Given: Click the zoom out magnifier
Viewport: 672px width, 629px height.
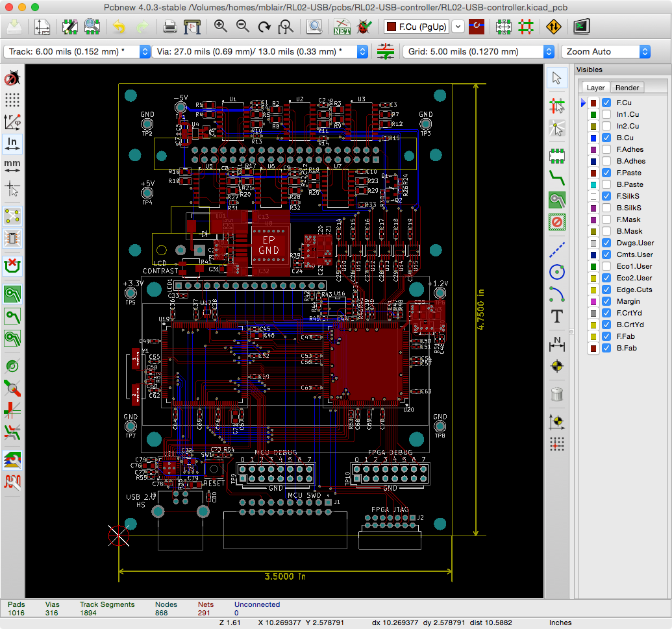Looking at the screenshot, I should 243,27.
